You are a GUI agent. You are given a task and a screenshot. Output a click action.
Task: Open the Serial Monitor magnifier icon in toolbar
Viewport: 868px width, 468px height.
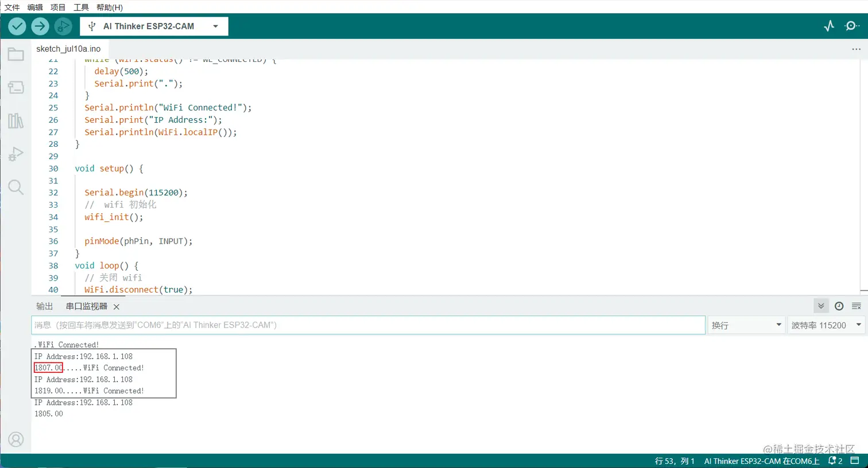(x=852, y=26)
